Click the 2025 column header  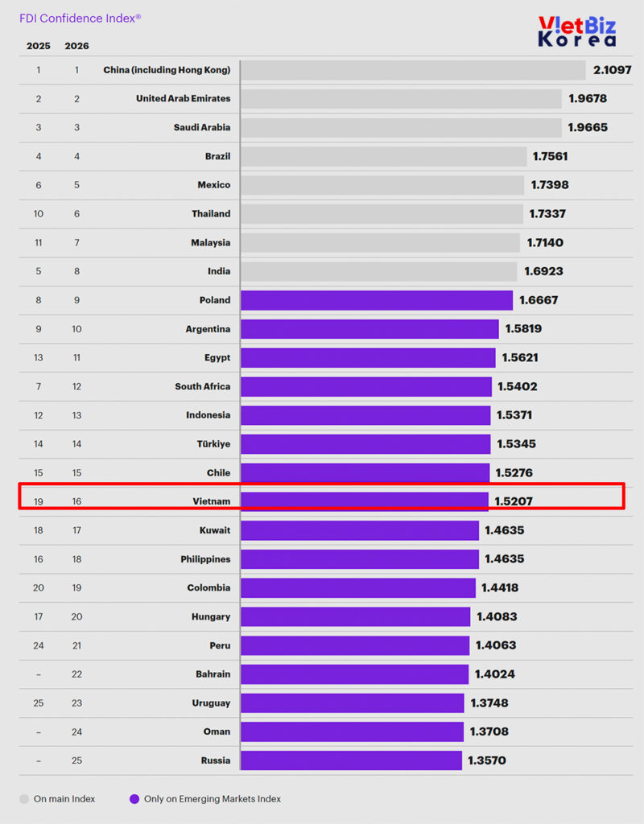tap(39, 46)
